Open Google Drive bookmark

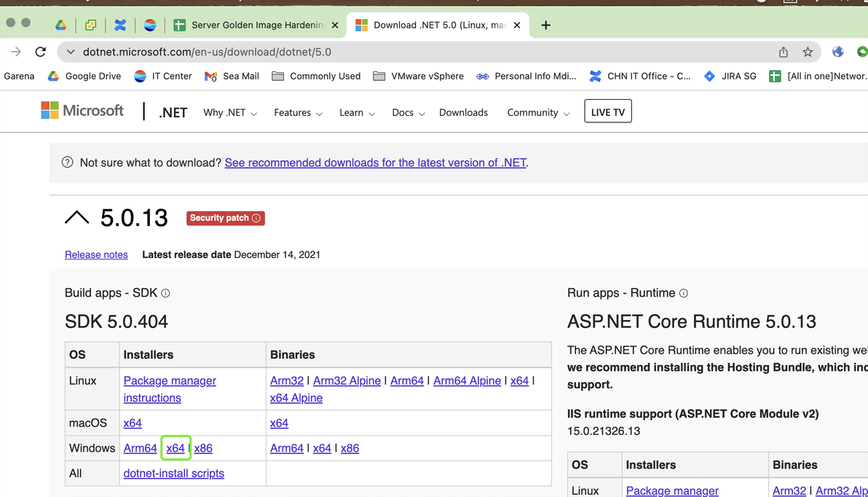(84, 76)
